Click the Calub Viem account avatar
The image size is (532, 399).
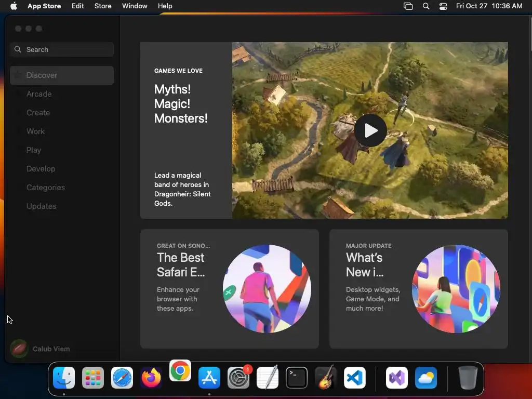(x=19, y=349)
